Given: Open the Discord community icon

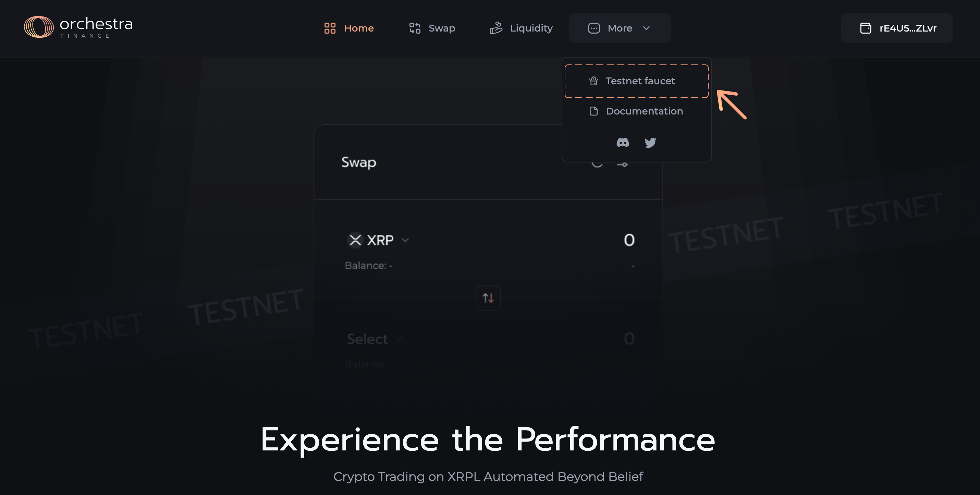Looking at the screenshot, I should 622,143.
